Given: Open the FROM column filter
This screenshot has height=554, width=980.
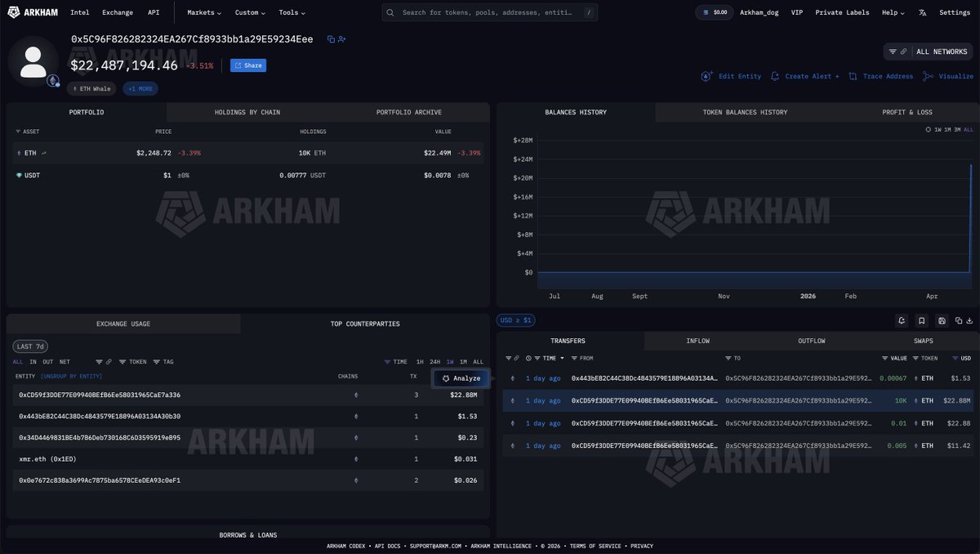Looking at the screenshot, I should click(x=582, y=358).
